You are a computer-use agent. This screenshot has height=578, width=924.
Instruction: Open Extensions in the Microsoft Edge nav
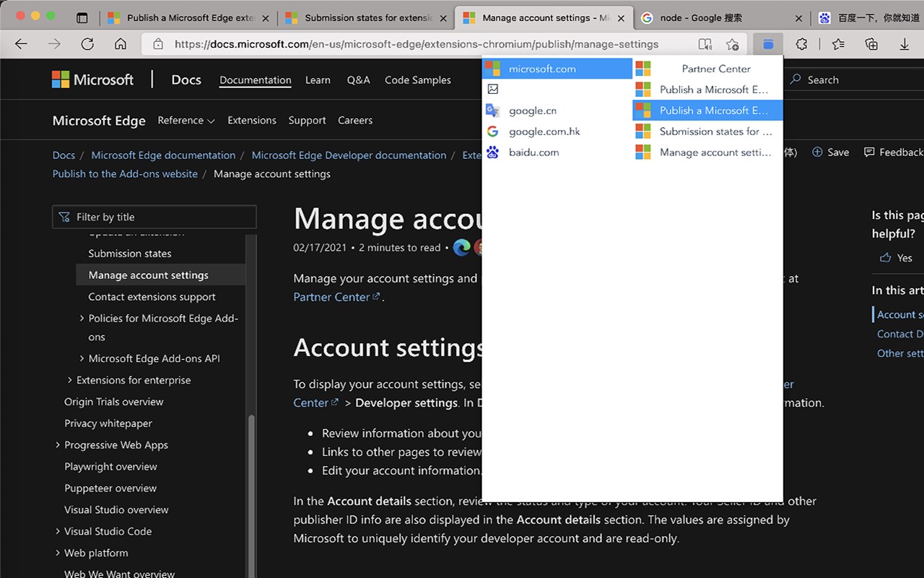(252, 121)
